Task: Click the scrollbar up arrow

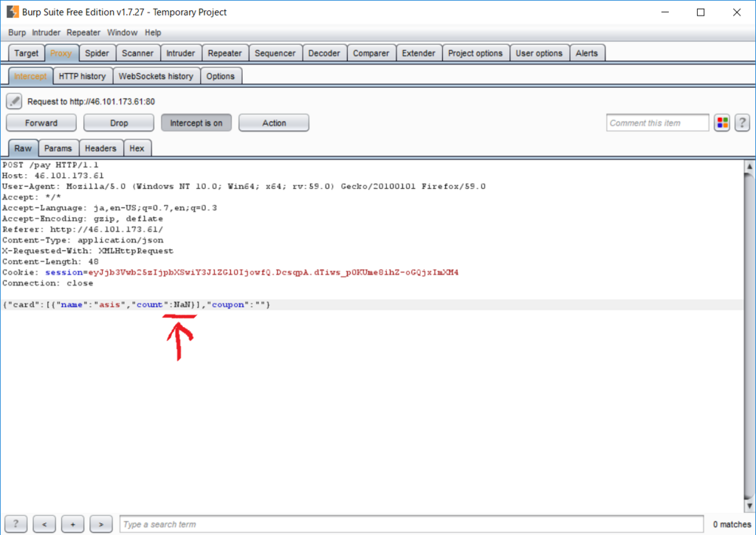Action: pos(749,166)
